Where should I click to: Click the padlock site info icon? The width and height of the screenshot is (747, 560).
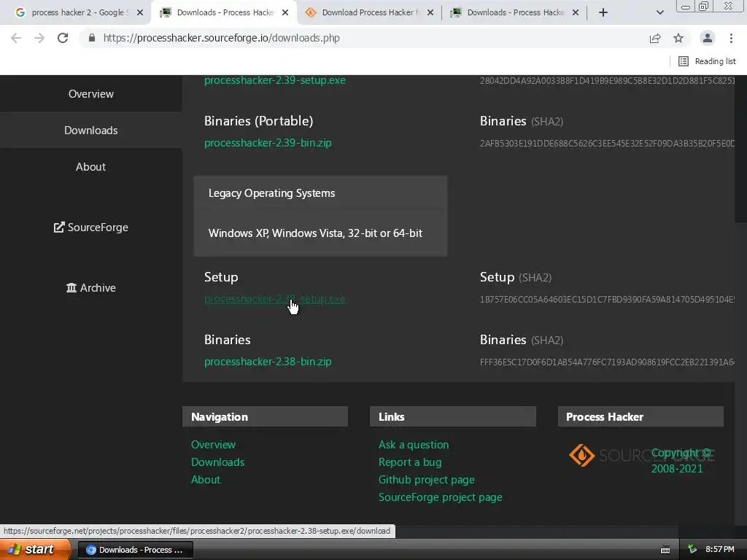[92, 38]
